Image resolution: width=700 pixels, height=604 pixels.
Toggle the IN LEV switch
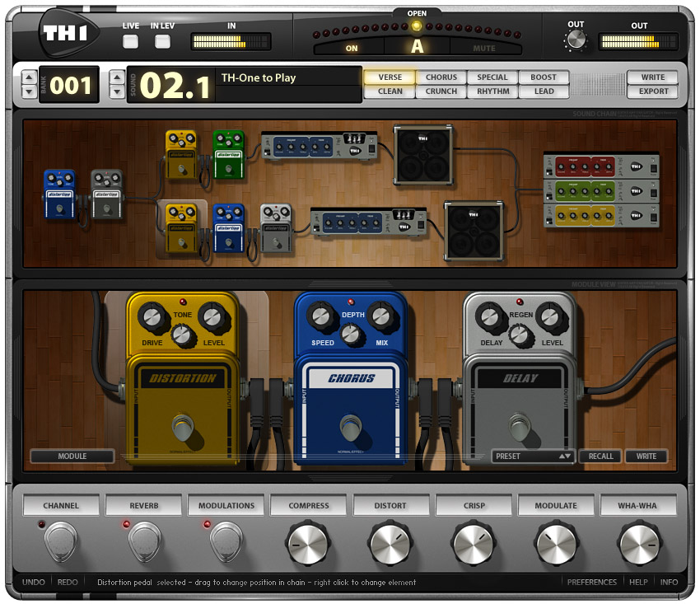point(162,41)
